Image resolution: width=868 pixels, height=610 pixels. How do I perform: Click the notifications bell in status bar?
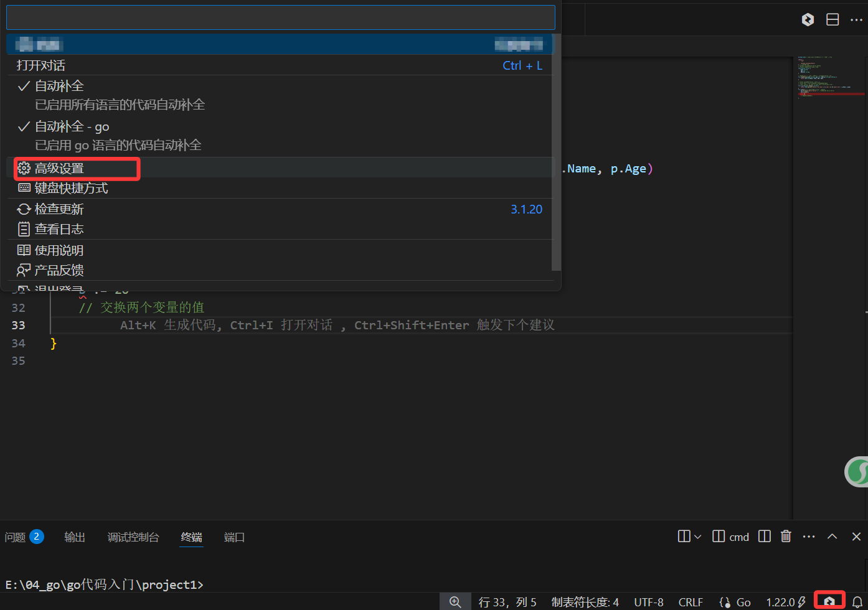857,600
